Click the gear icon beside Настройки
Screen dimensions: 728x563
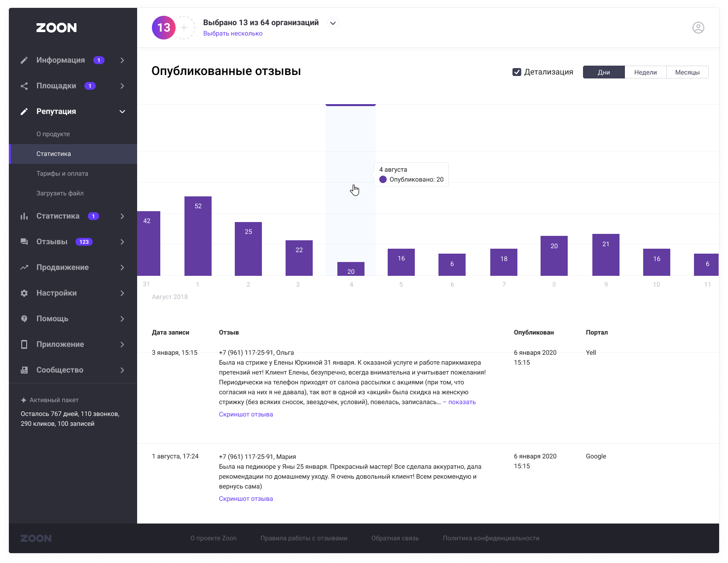[24, 293]
